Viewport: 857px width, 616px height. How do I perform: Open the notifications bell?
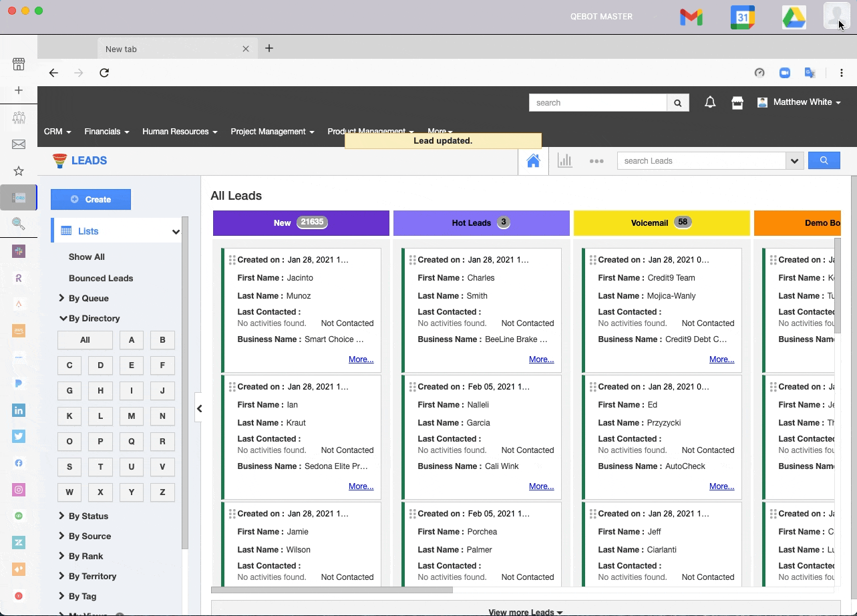click(x=710, y=102)
